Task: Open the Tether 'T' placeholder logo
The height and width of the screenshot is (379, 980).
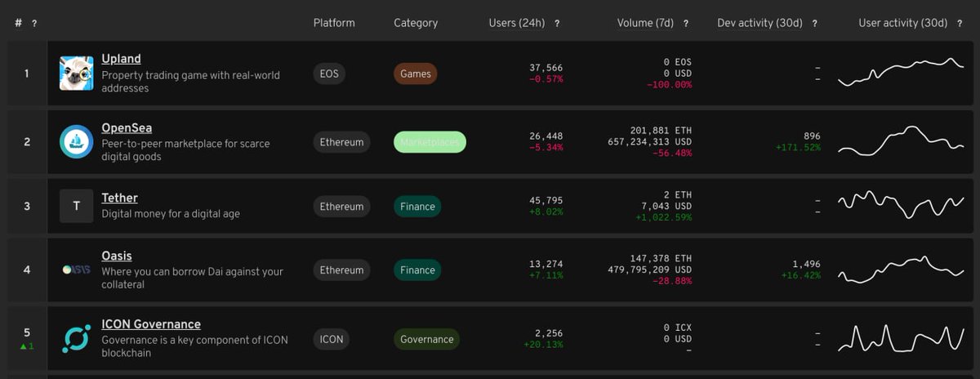Action: pos(76,206)
